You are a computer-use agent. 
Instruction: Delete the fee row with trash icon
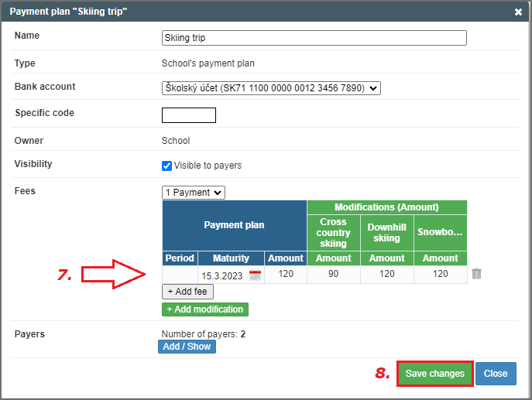476,274
